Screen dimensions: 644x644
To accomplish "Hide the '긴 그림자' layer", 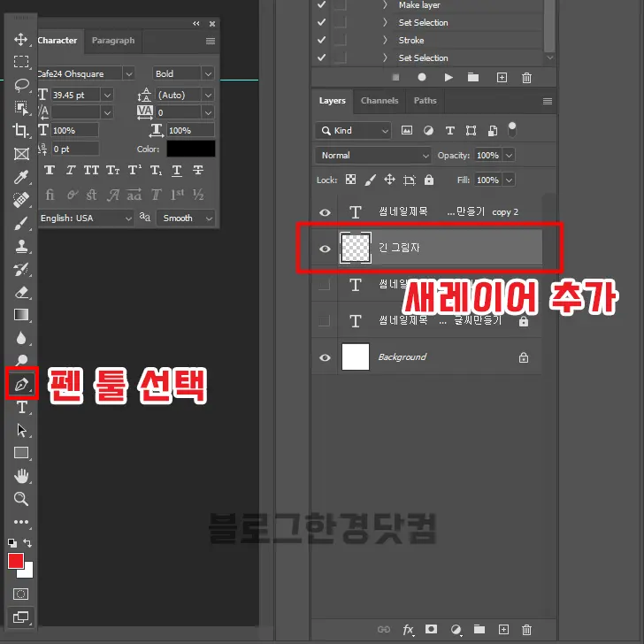I will tap(325, 249).
